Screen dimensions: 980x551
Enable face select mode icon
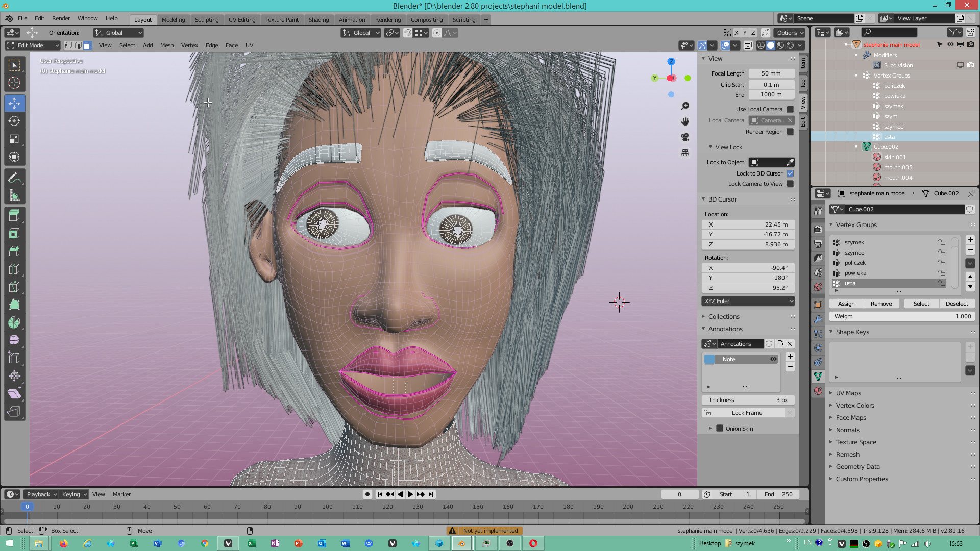tap(87, 45)
